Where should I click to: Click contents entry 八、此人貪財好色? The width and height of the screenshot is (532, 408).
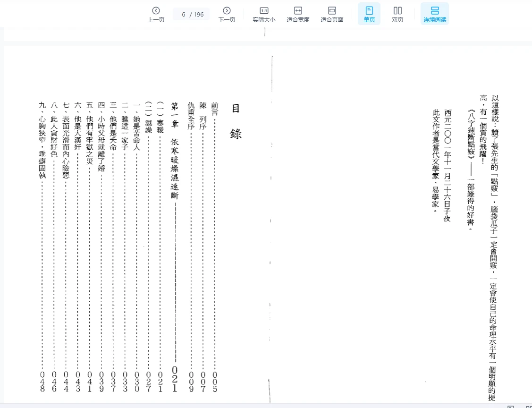tap(54, 247)
